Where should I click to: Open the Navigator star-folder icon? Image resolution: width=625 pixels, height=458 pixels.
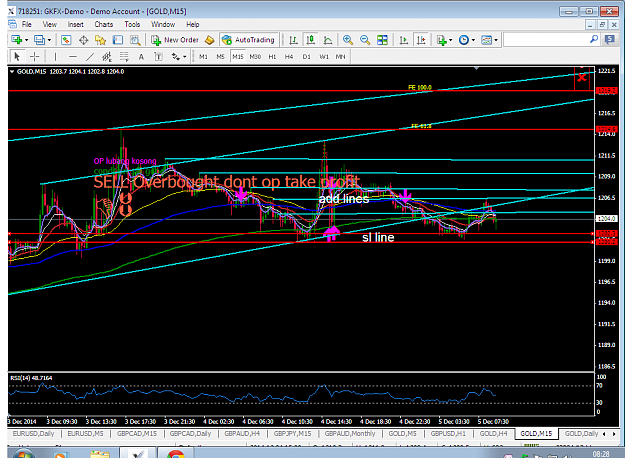(100, 40)
